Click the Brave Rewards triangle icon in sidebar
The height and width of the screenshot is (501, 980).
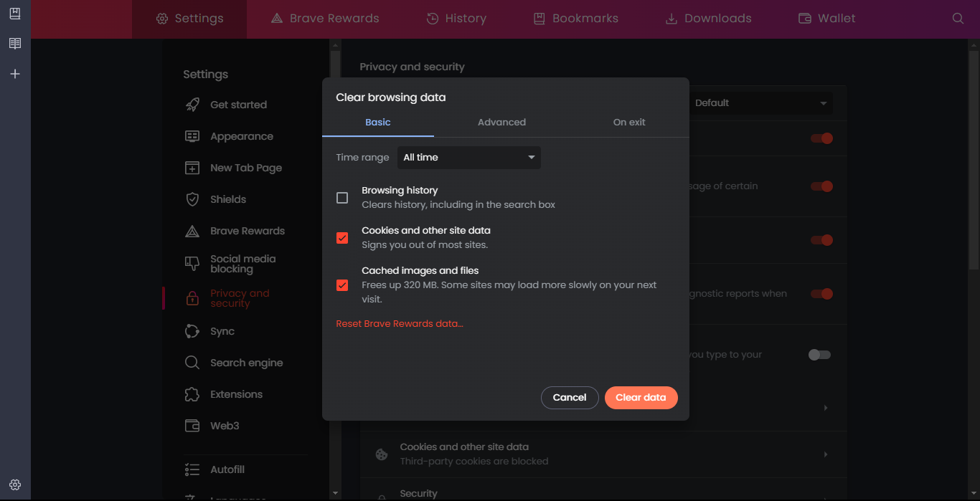click(x=192, y=231)
